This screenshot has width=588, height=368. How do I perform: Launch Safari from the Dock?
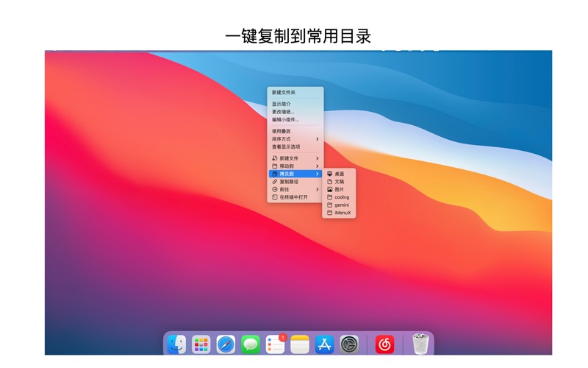coord(226,344)
